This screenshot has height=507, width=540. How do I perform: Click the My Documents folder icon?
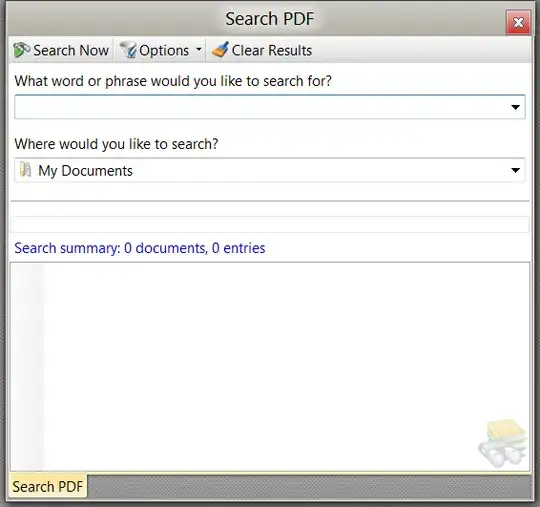coord(25,170)
